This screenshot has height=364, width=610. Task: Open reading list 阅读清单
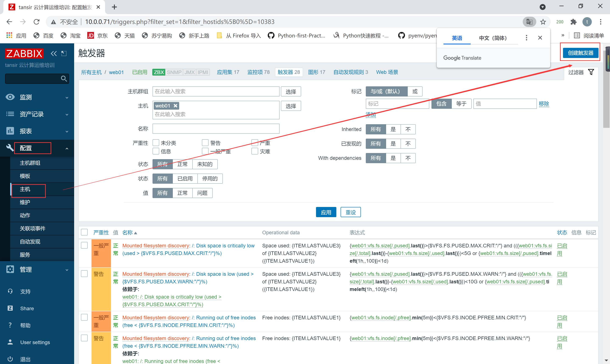(x=589, y=36)
